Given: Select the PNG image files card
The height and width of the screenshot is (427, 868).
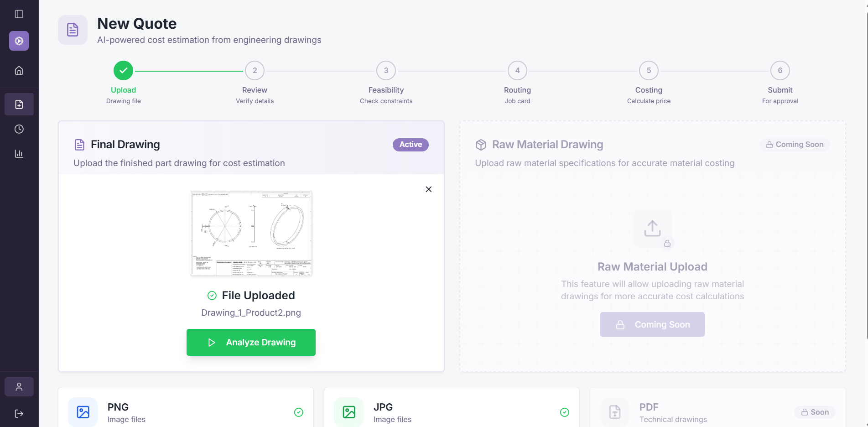Looking at the screenshot, I should [186, 412].
